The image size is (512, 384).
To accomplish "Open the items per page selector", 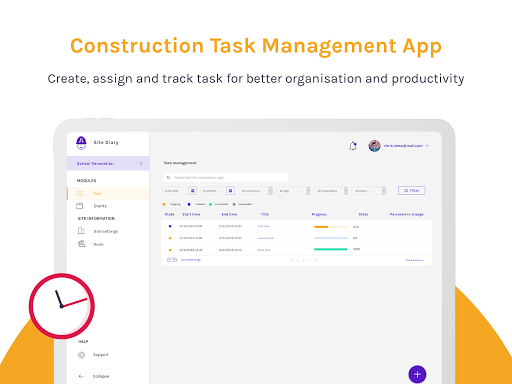I will [172, 260].
